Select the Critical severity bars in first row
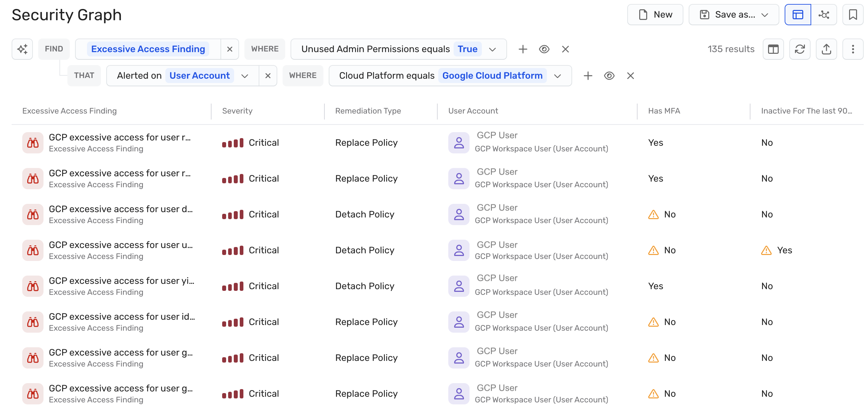The width and height of the screenshot is (868, 417). pos(232,143)
